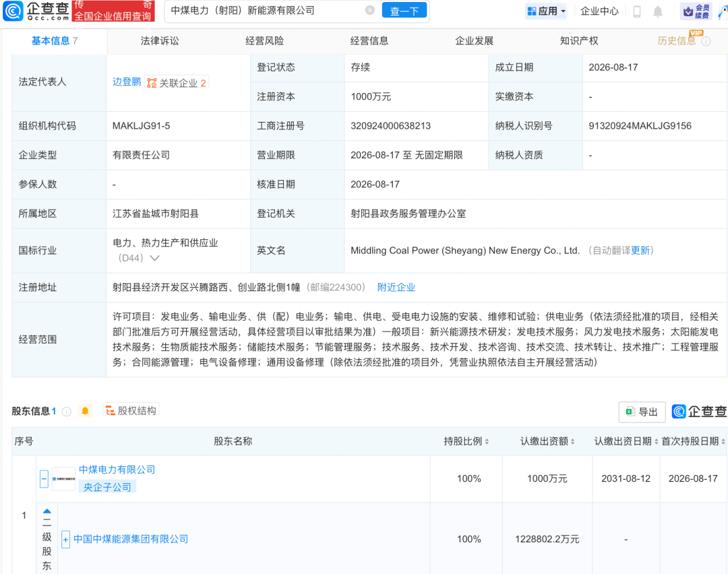This screenshot has height=574, width=728.
Task: Collapse 二级股东 with blue up arrow
Action: pos(47,511)
